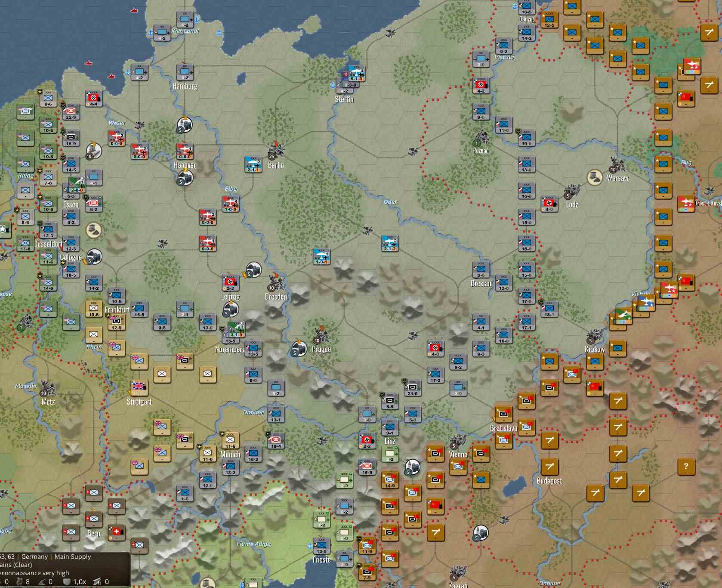
Task: Select the 24-6 panzer unit
Action: click(412, 388)
